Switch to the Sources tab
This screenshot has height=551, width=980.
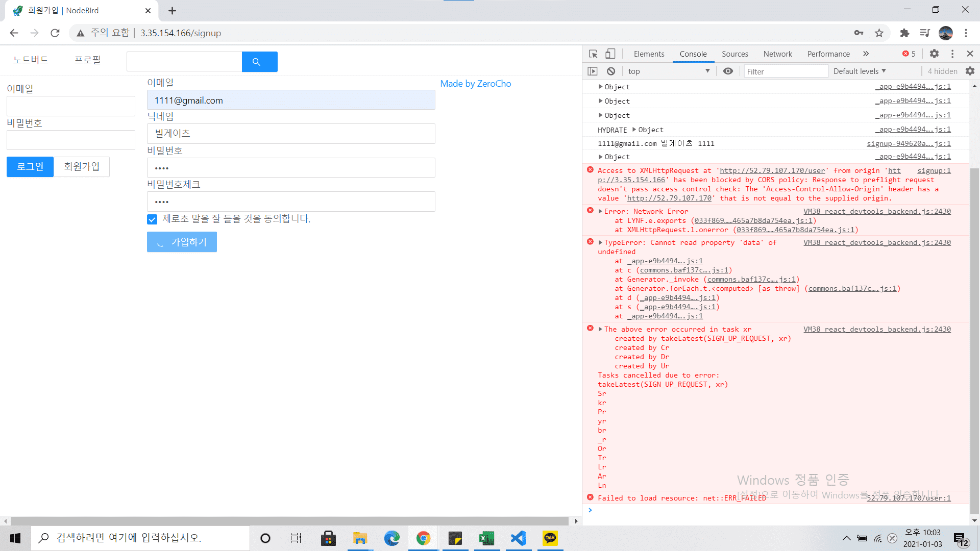(734, 54)
